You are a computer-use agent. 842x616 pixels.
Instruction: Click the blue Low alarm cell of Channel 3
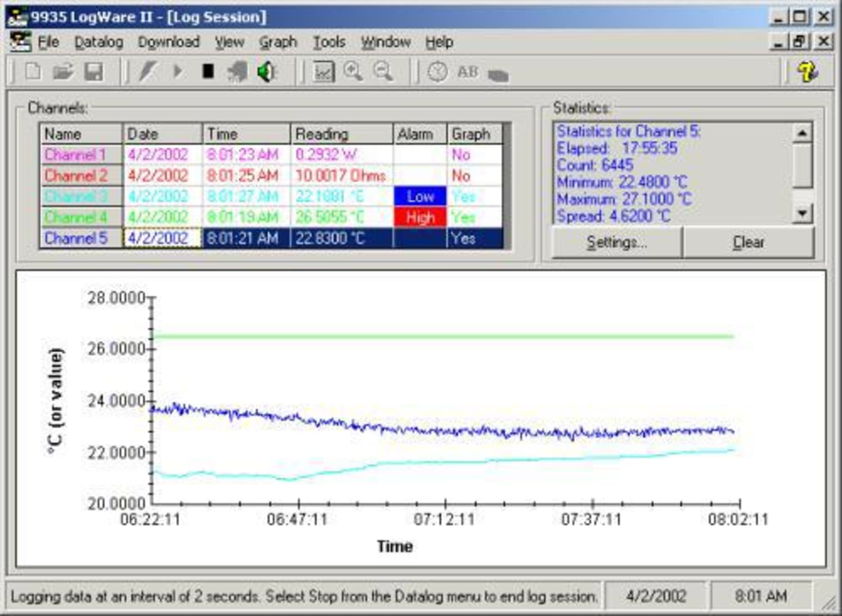pyautogui.click(x=420, y=196)
